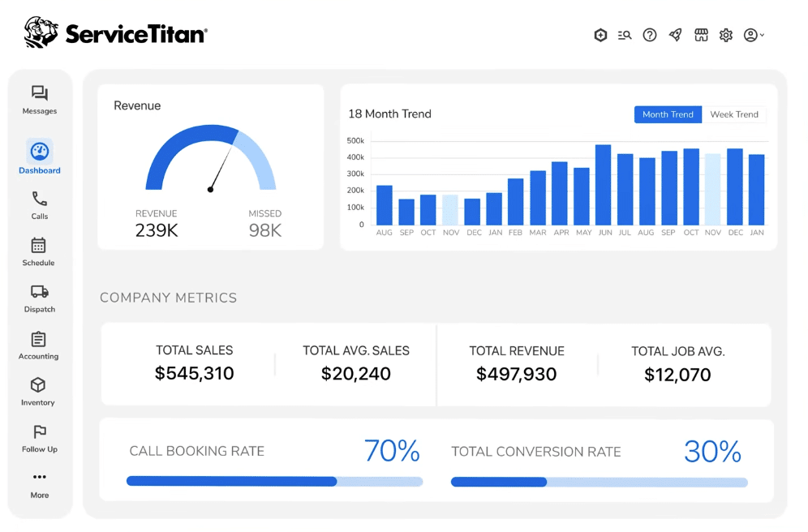Click the Call Booking Rate progress bar
The height and width of the screenshot is (532, 808).
(x=275, y=482)
